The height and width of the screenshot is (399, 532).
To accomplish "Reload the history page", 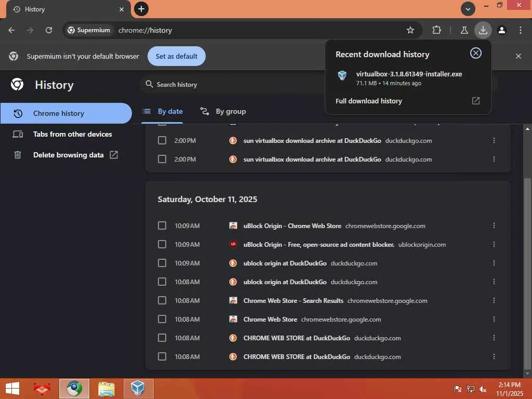I will (49, 30).
